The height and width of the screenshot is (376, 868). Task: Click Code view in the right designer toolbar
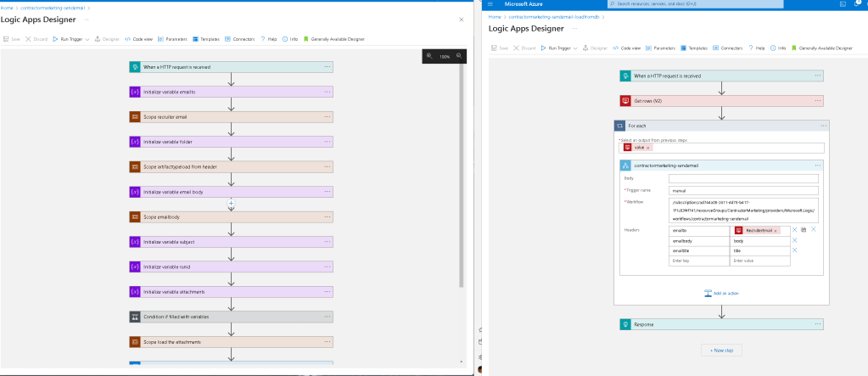tap(627, 48)
